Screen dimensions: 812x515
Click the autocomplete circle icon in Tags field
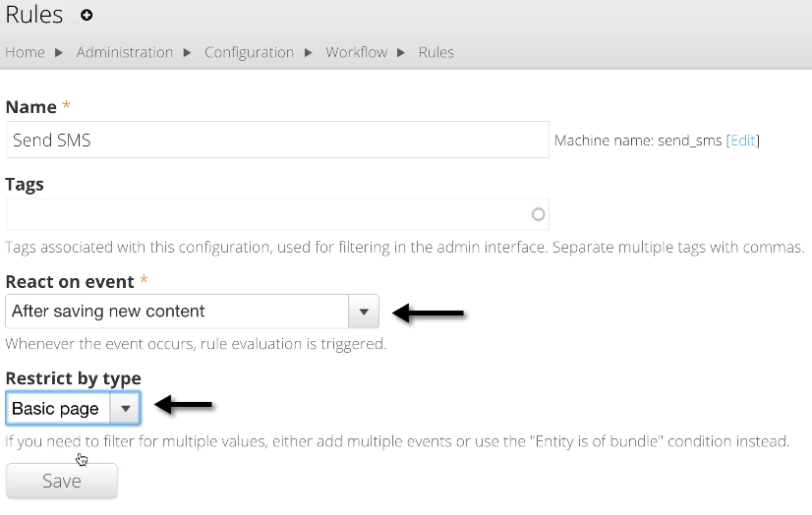pyautogui.click(x=537, y=214)
